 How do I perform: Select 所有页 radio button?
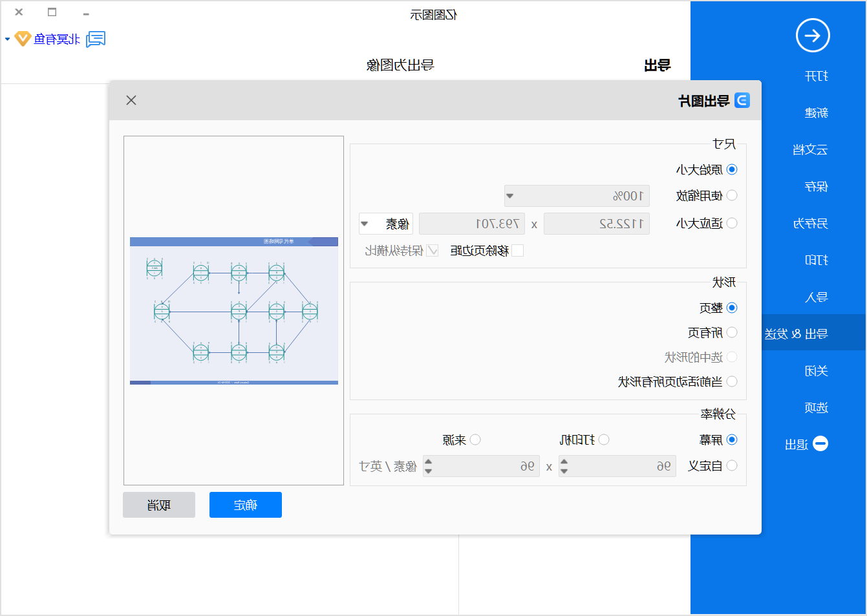(x=732, y=332)
